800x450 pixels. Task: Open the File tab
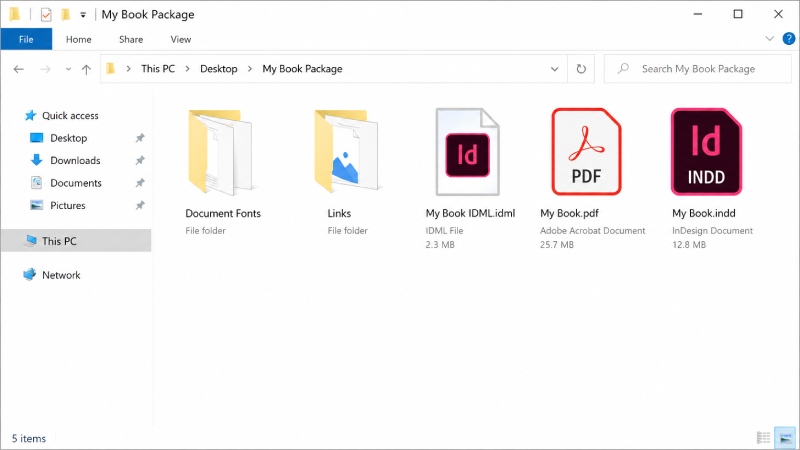coord(26,39)
